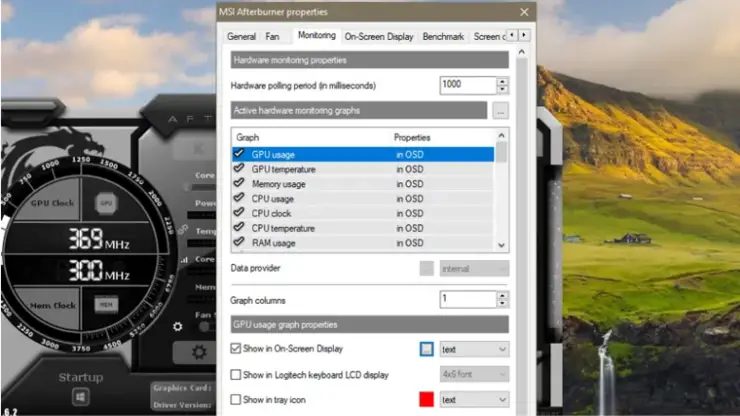Open the tray icon text type dropdown

[x=474, y=399]
